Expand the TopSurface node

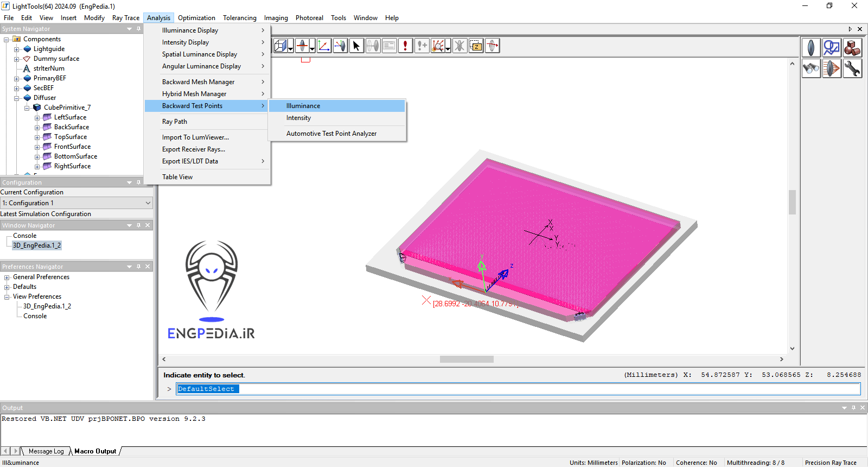tap(37, 137)
